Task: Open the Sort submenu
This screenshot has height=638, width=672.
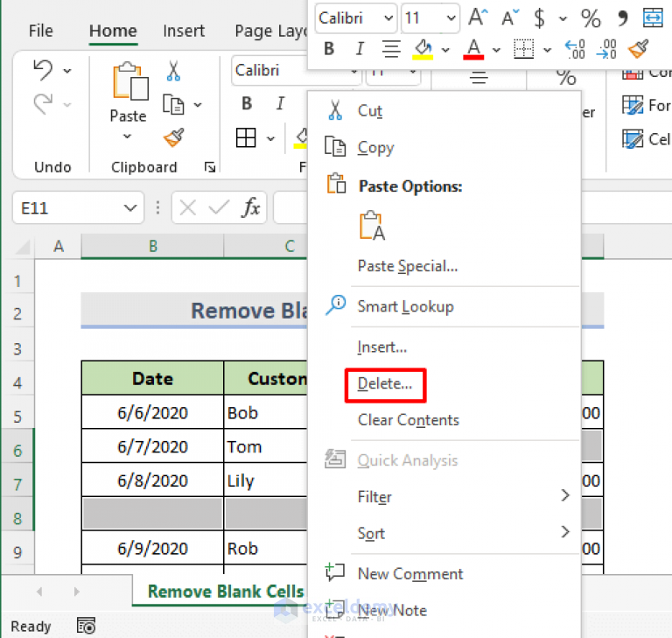Action: pos(444,533)
